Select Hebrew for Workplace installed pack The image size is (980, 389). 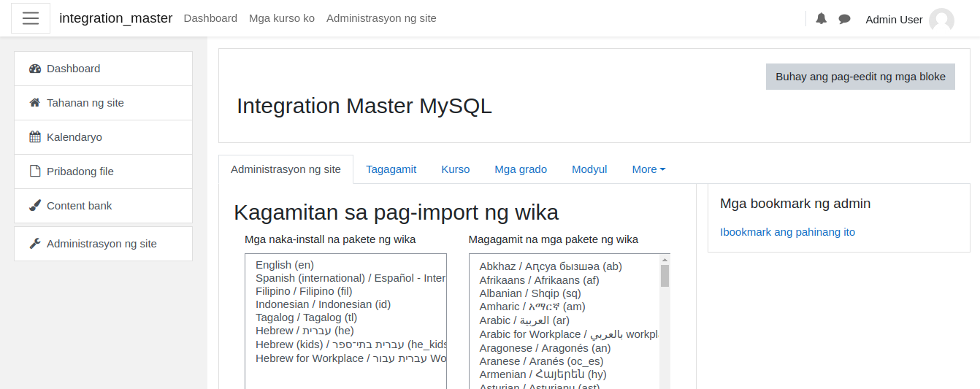click(x=345, y=358)
